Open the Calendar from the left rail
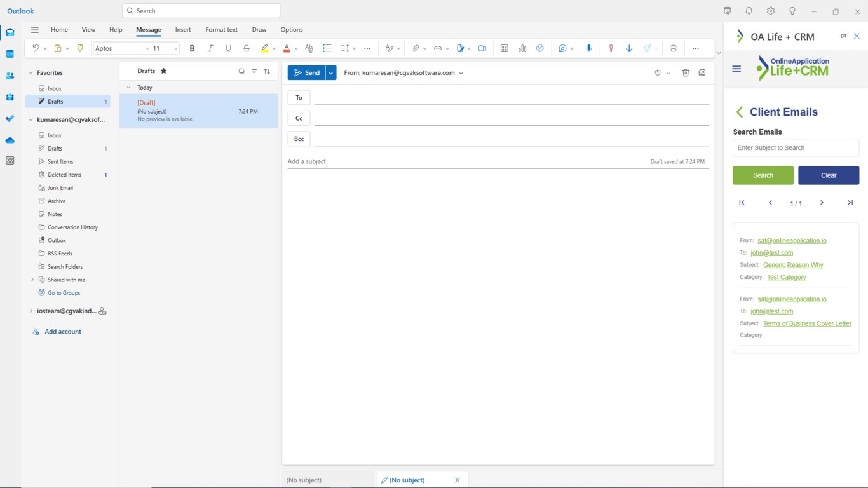The width and height of the screenshot is (868, 488). click(10, 54)
